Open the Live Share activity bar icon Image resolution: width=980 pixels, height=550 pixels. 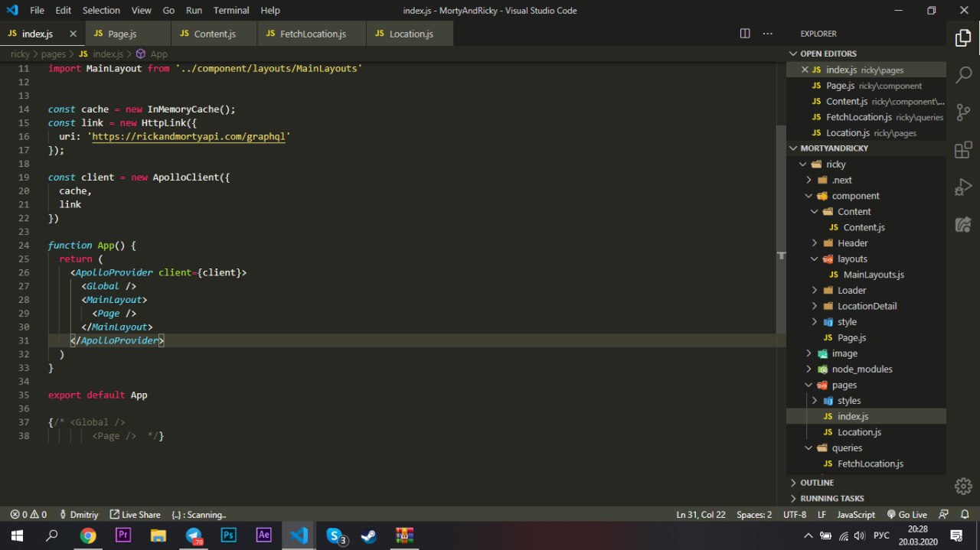[x=963, y=225]
